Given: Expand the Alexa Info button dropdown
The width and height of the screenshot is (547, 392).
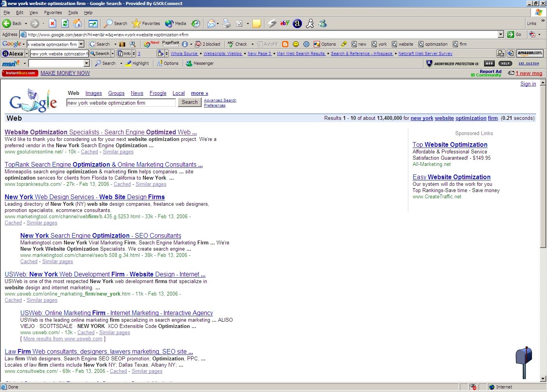Looking at the screenshot, I should point(134,53).
